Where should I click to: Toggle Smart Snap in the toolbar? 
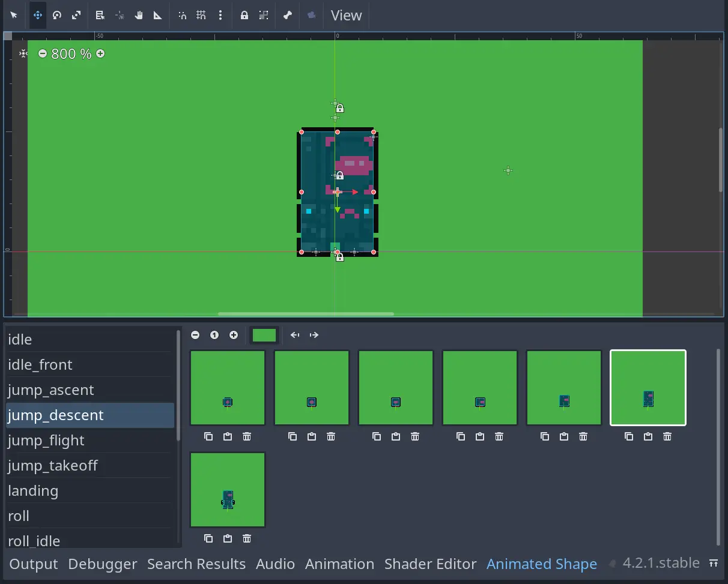point(182,16)
